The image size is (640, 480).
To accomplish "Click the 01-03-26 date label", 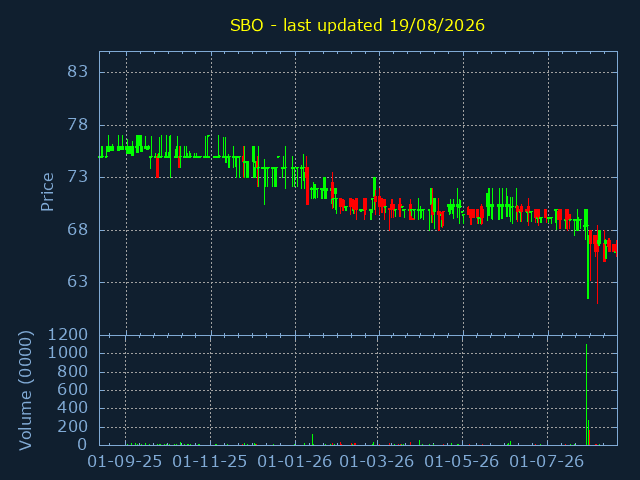I will [x=377, y=462].
